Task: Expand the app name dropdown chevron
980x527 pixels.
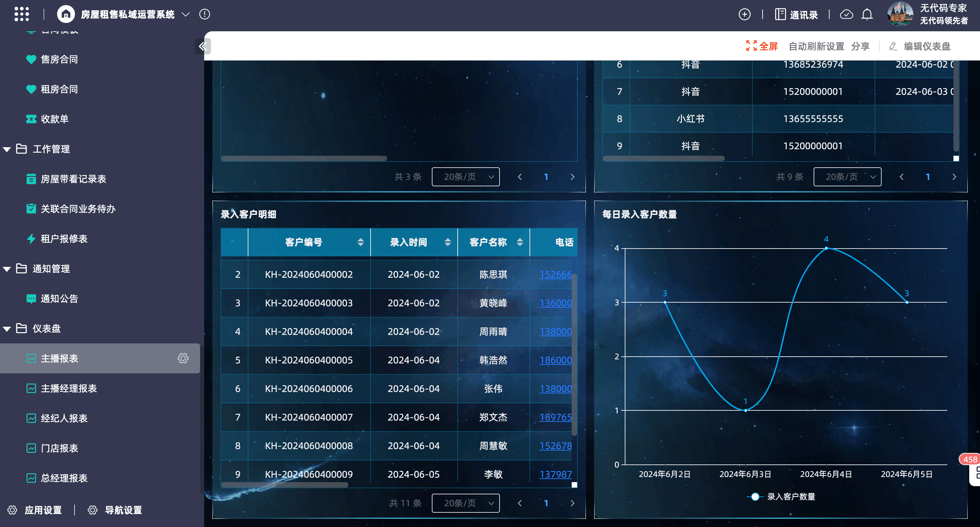Action: tap(186, 14)
